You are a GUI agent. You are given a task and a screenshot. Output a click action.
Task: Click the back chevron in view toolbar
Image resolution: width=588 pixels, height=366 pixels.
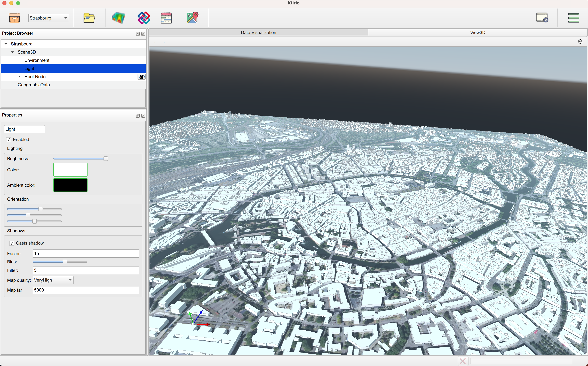155,42
